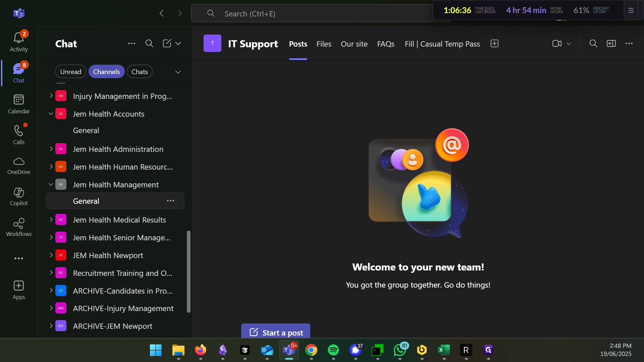This screenshot has width=644, height=362.
Task: Search within the Chat pane
Action: pyautogui.click(x=149, y=44)
